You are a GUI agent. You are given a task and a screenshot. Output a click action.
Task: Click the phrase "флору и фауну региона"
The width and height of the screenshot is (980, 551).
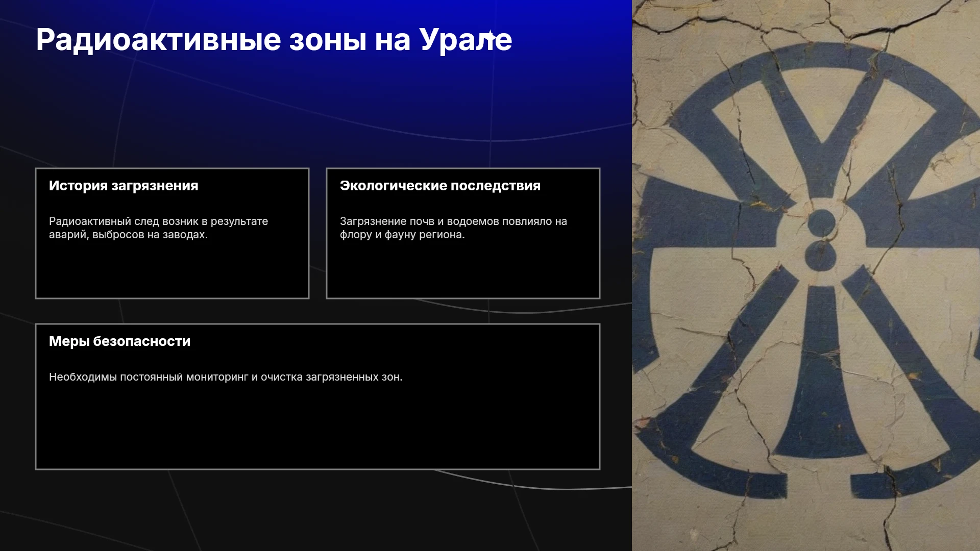pyautogui.click(x=402, y=235)
